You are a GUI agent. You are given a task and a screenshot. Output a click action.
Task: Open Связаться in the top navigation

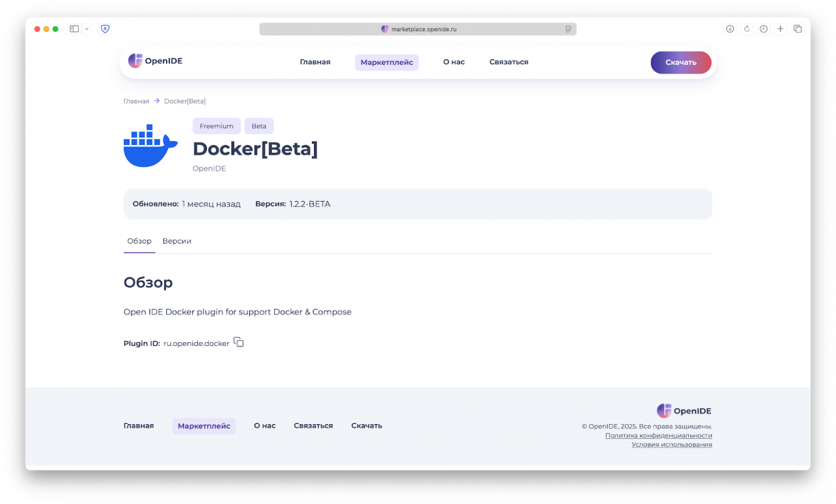509,62
